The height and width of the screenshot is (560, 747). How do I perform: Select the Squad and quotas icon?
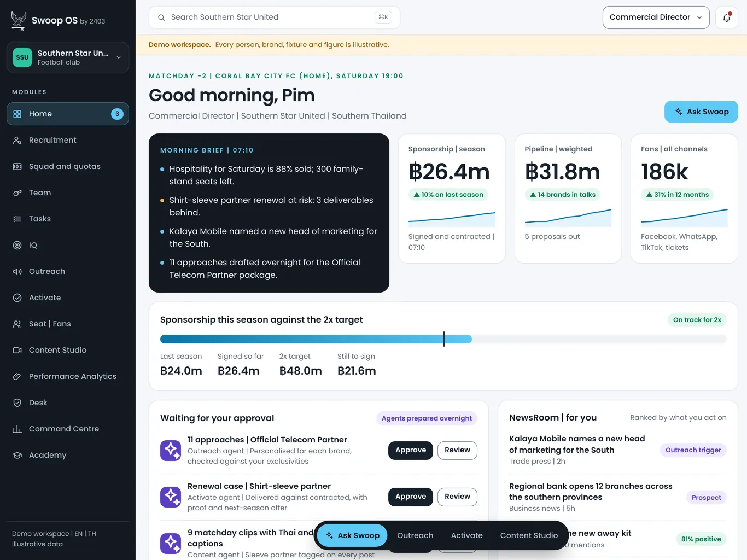click(x=17, y=166)
